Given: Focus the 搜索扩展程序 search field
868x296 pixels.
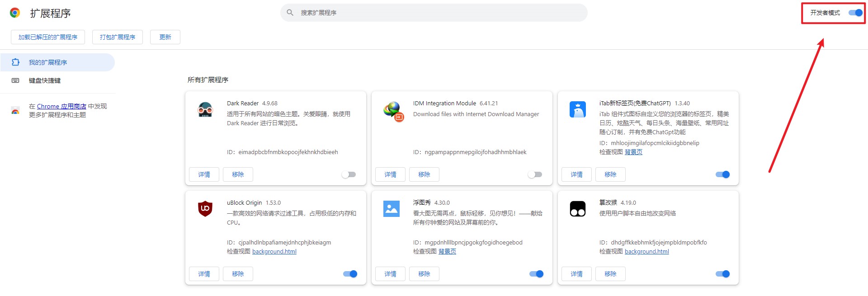Looking at the screenshot, I should pos(434,13).
